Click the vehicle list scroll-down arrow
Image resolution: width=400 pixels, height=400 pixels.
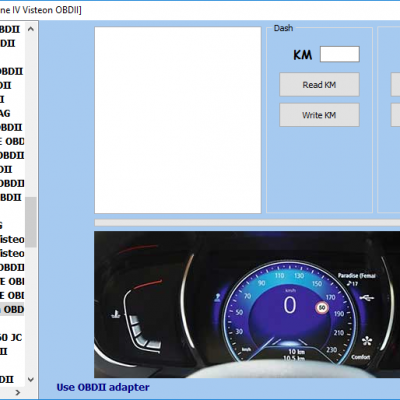(x=31, y=379)
